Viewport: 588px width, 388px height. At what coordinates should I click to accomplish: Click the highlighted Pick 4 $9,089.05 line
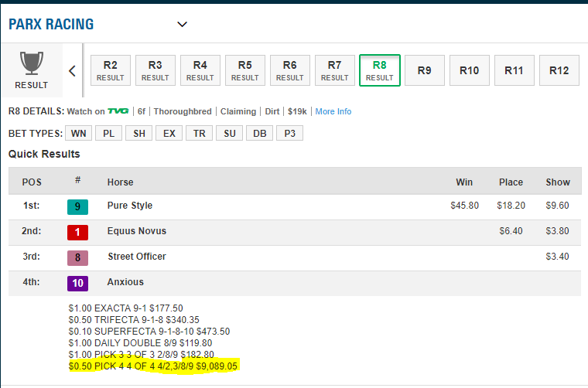click(153, 366)
